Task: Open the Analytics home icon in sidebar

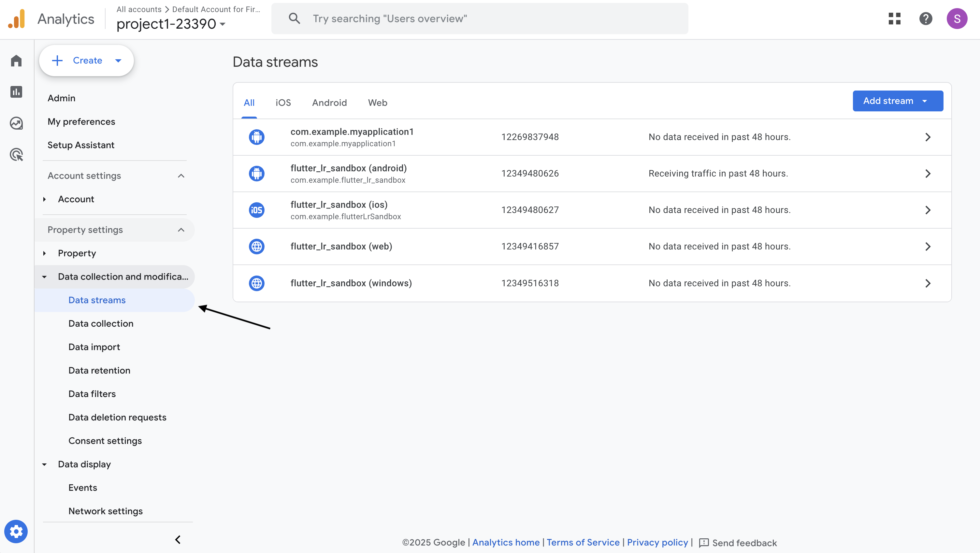Action: coord(16,61)
